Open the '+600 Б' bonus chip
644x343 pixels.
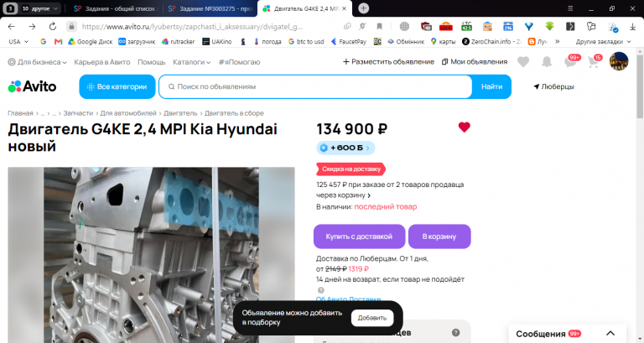pyautogui.click(x=345, y=148)
